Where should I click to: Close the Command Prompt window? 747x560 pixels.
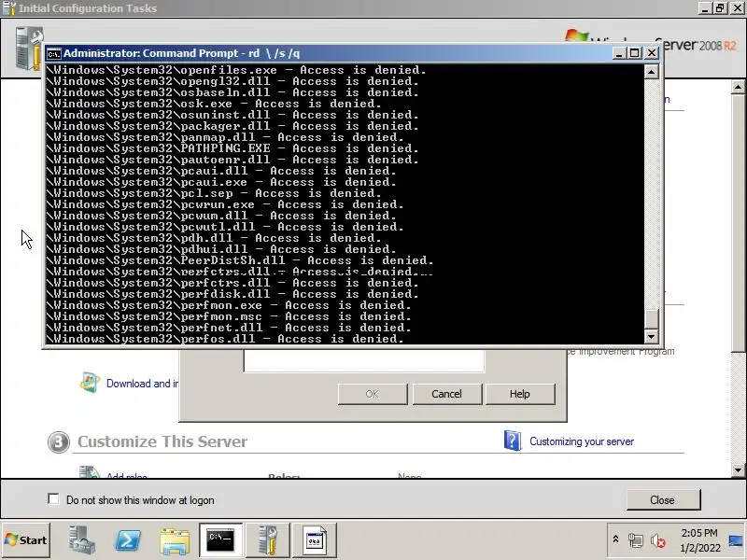(x=651, y=53)
